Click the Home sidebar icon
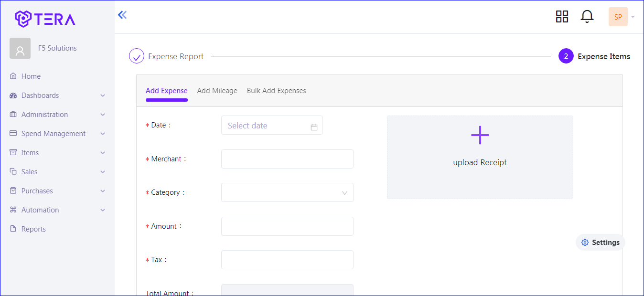The width and height of the screenshot is (644, 296). tap(13, 76)
